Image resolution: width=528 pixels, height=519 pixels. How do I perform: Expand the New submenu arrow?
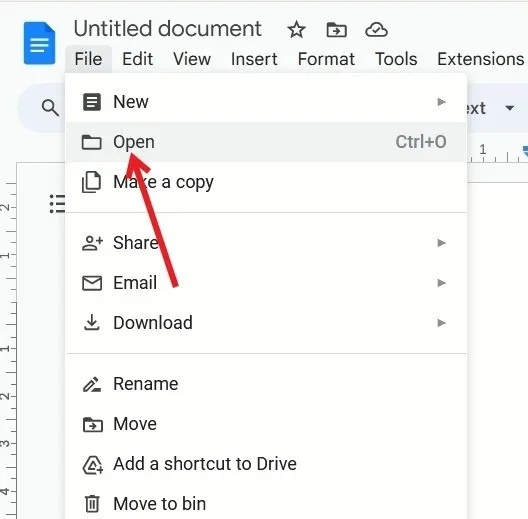click(x=441, y=102)
